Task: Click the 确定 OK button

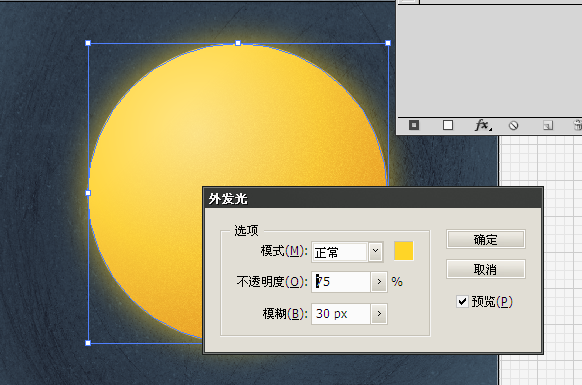Action: coord(485,239)
